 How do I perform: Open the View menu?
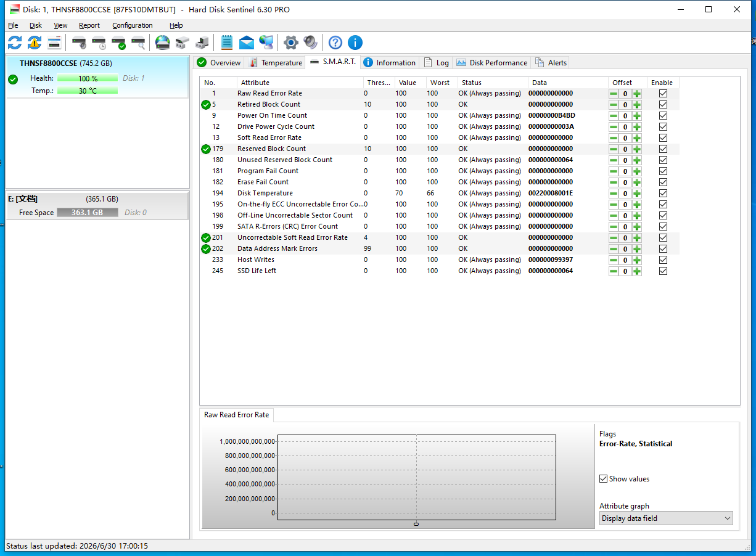pyautogui.click(x=60, y=25)
